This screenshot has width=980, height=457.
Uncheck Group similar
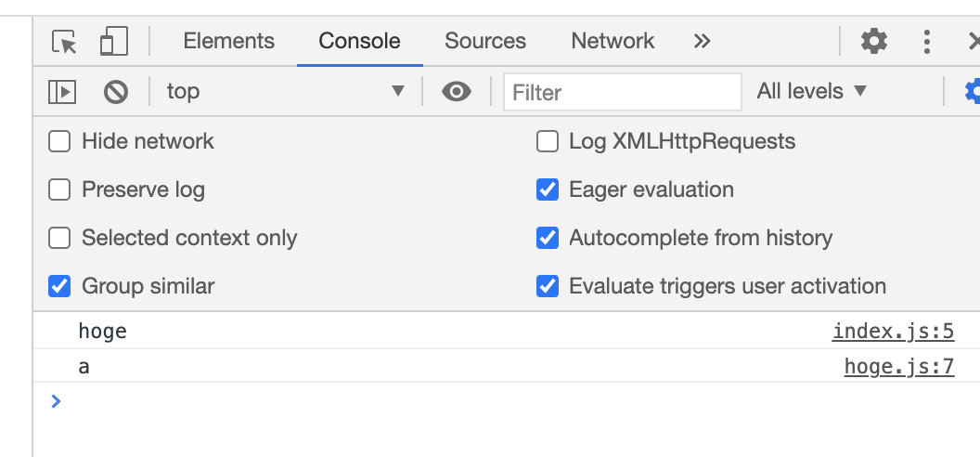click(59, 286)
